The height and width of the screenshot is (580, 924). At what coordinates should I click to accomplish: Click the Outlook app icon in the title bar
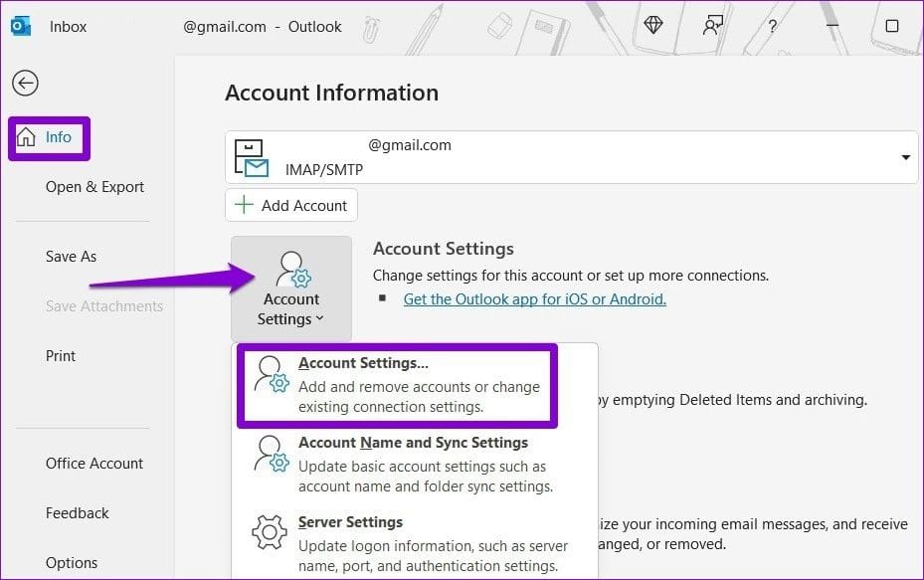click(x=22, y=24)
